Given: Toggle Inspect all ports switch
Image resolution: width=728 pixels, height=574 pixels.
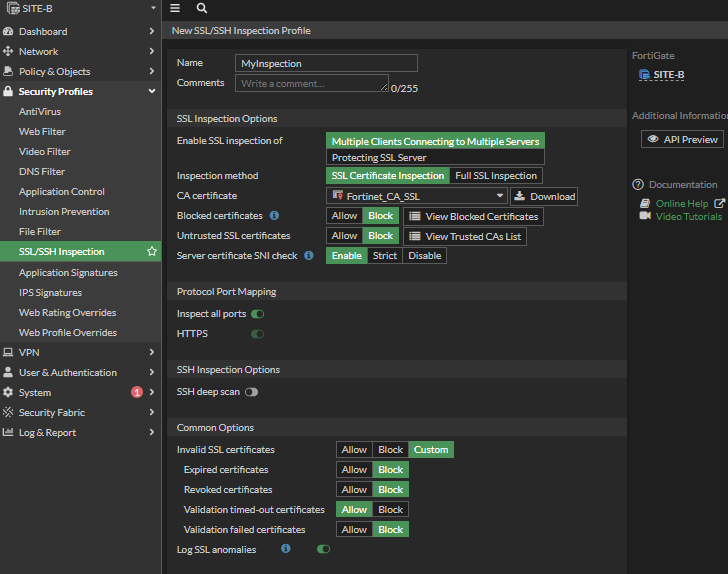Looking at the screenshot, I should point(257,314).
